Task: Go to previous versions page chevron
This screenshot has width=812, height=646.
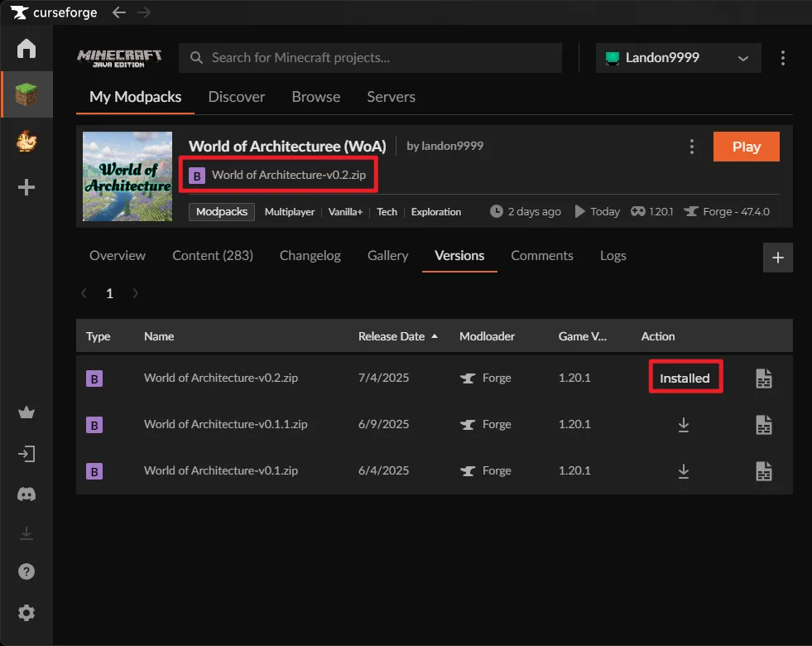Action: point(84,293)
